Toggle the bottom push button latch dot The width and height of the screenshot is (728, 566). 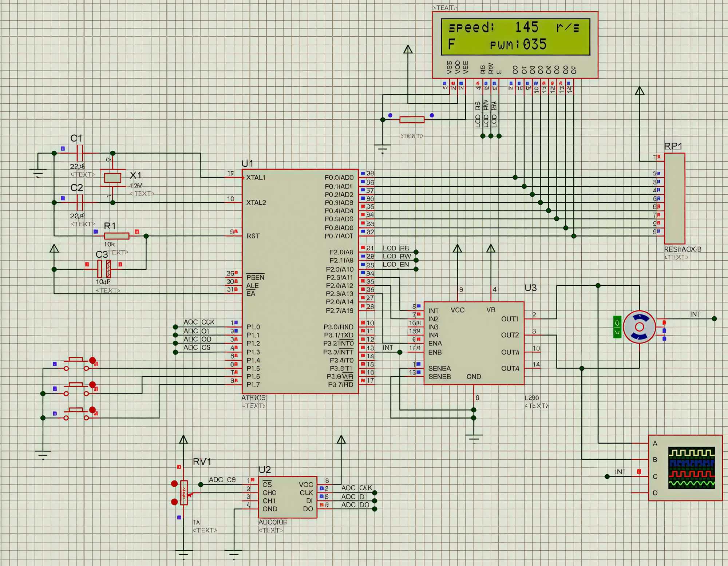click(92, 410)
